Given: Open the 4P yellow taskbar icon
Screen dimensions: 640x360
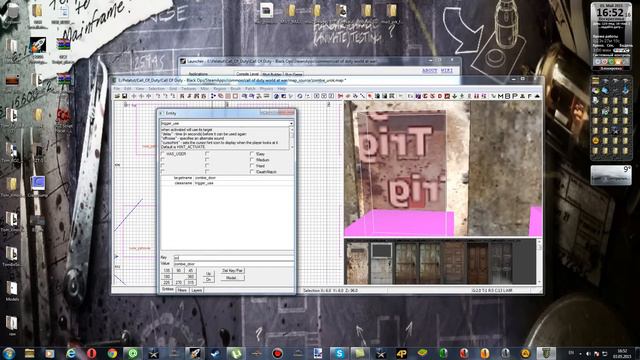Looking at the screenshot, I should point(401,353).
